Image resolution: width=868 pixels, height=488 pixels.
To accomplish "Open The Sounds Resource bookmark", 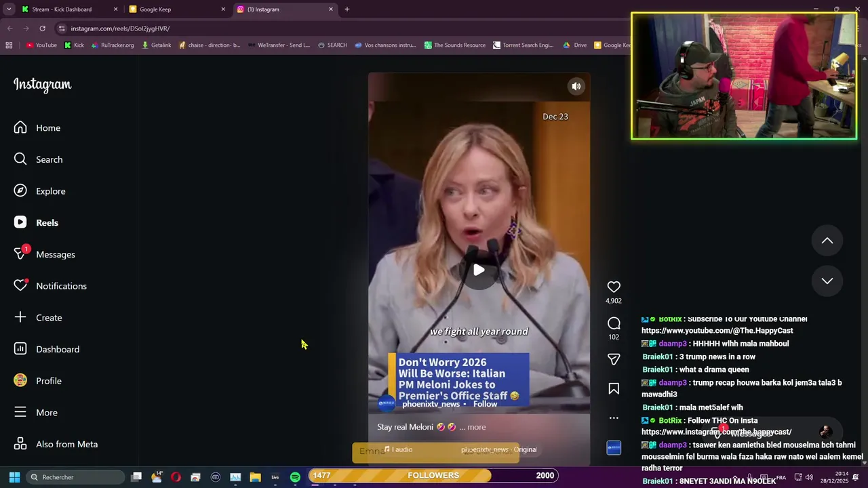I will coord(454,45).
